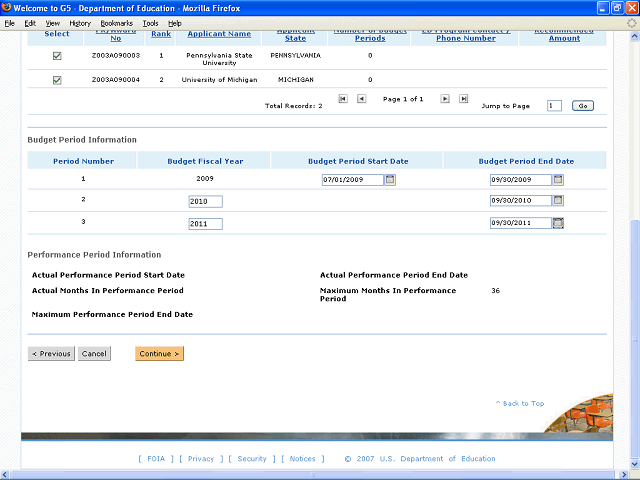Viewport: 640px width, 480px height.
Task: Click the 2010 budget fiscal year field
Action: pyautogui.click(x=205, y=202)
